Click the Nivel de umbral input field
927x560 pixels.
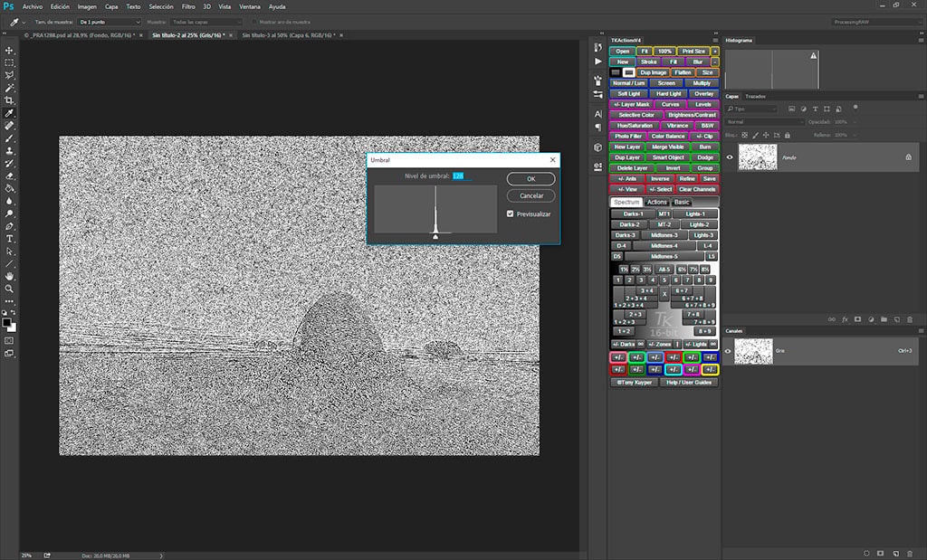[x=458, y=176]
